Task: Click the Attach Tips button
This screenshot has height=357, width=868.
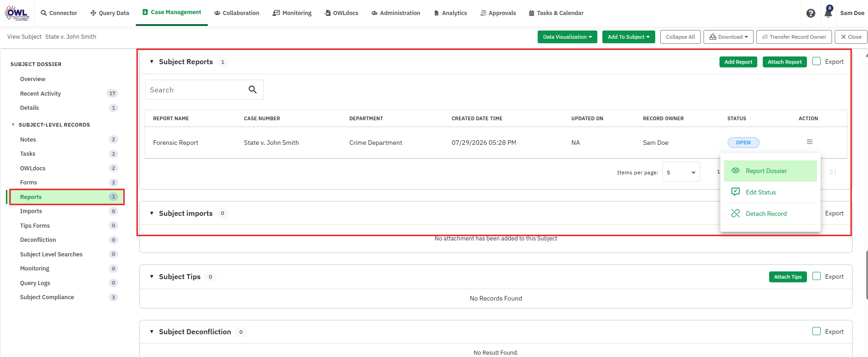Action: point(788,277)
